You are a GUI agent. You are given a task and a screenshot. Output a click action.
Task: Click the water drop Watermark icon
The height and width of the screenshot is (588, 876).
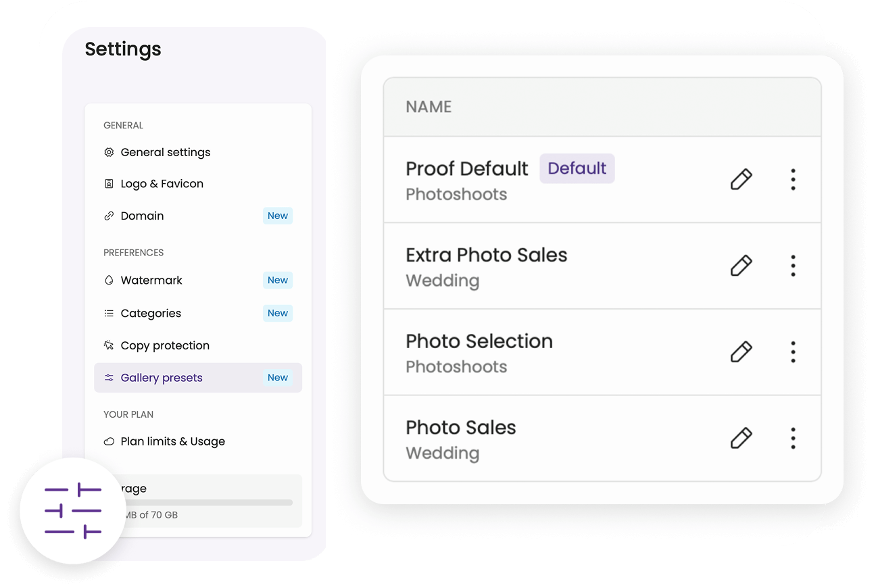tap(109, 280)
